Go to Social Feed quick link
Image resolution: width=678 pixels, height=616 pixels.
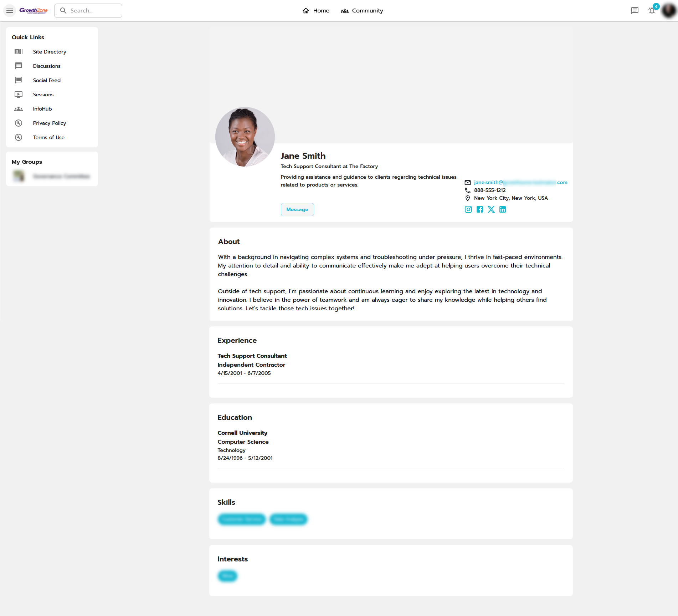coord(47,80)
